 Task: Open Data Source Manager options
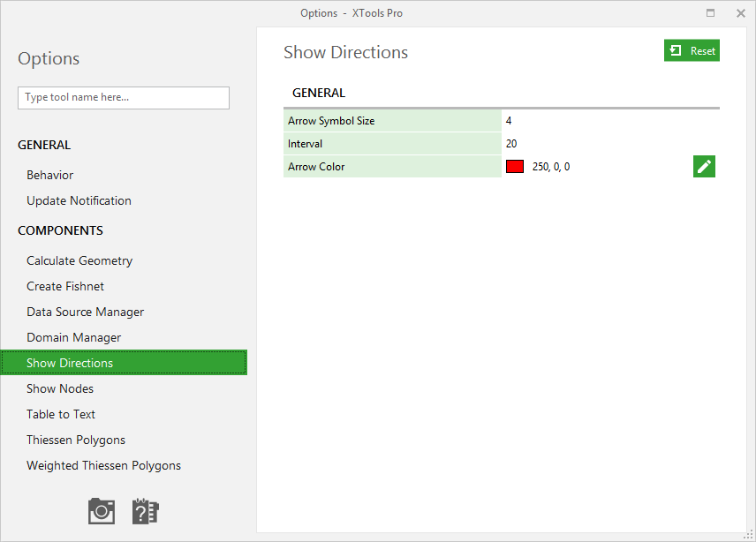click(86, 312)
